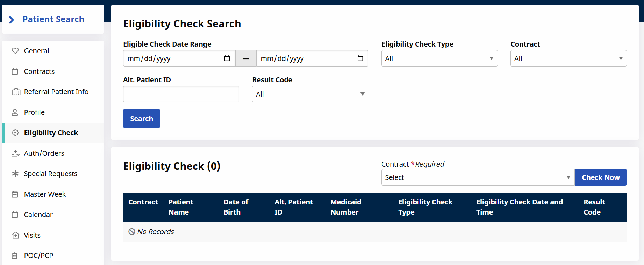
Task: Open calendar picker for start date
Action: coord(227,58)
